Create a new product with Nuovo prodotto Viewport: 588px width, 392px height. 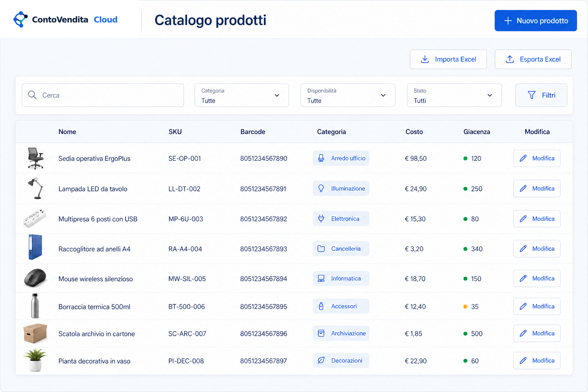coord(536,21)
